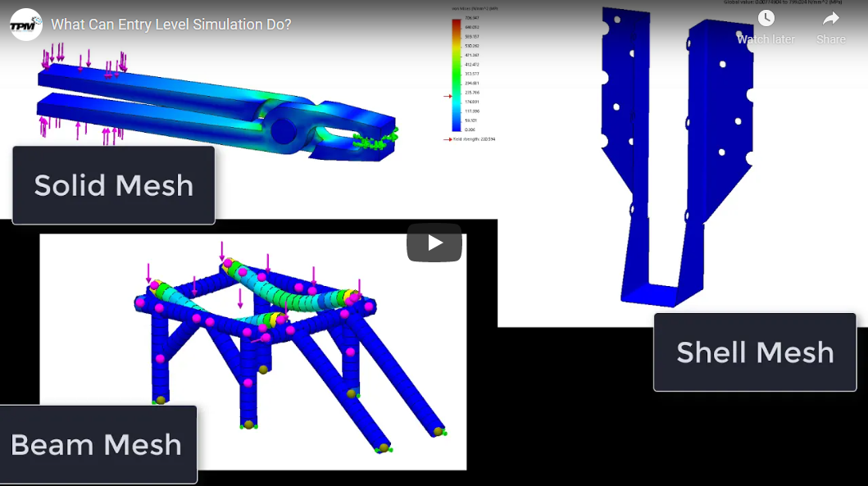Click the pivot hole on the pliers model
The image size is (868, 486).
(284, 129)
